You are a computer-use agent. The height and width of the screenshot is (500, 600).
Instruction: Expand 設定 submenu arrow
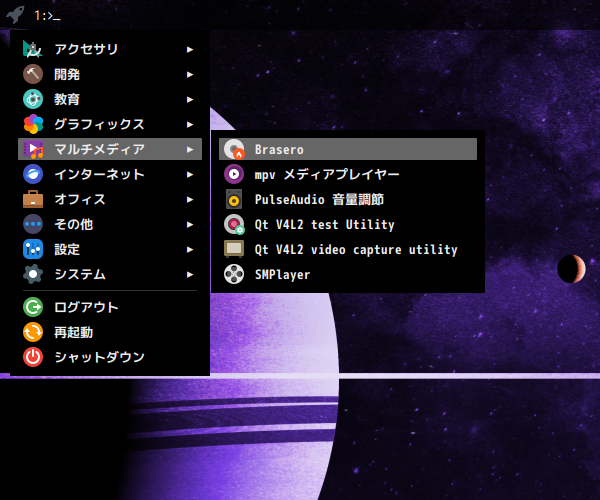pos(190,249)
